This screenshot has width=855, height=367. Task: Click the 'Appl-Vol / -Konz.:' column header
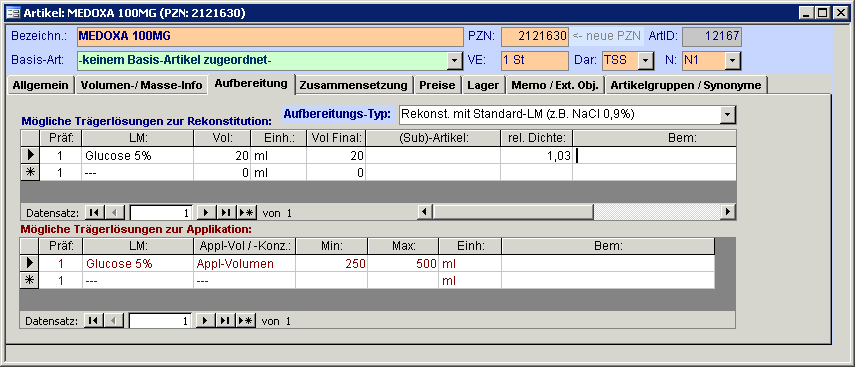coord(245,246)
